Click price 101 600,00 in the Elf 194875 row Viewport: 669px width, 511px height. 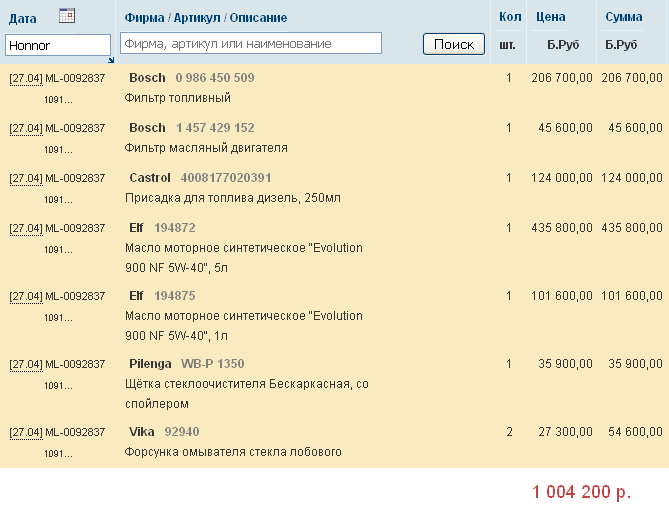point(562,296)
